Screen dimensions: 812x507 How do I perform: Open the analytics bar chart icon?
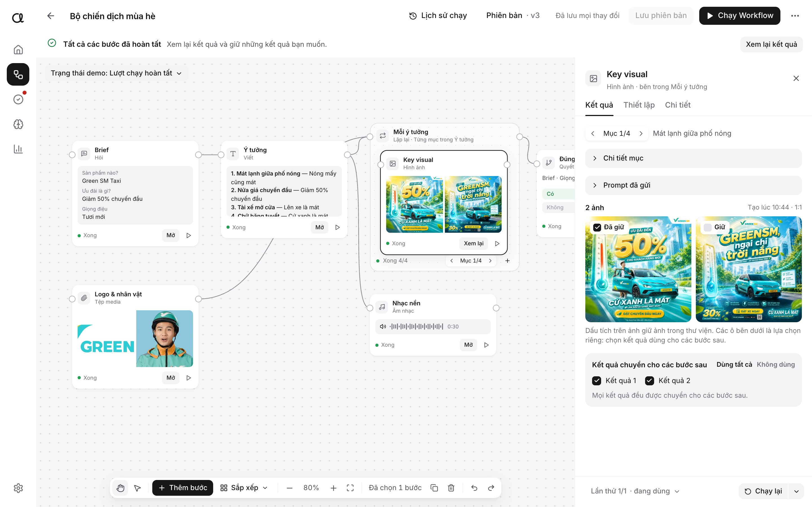[x=18, y=149]
